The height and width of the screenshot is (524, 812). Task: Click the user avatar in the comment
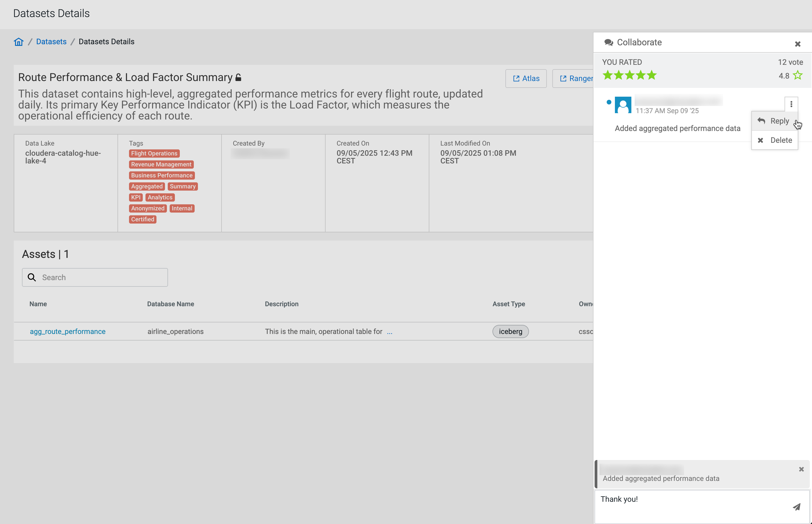(x=623, y=105)
